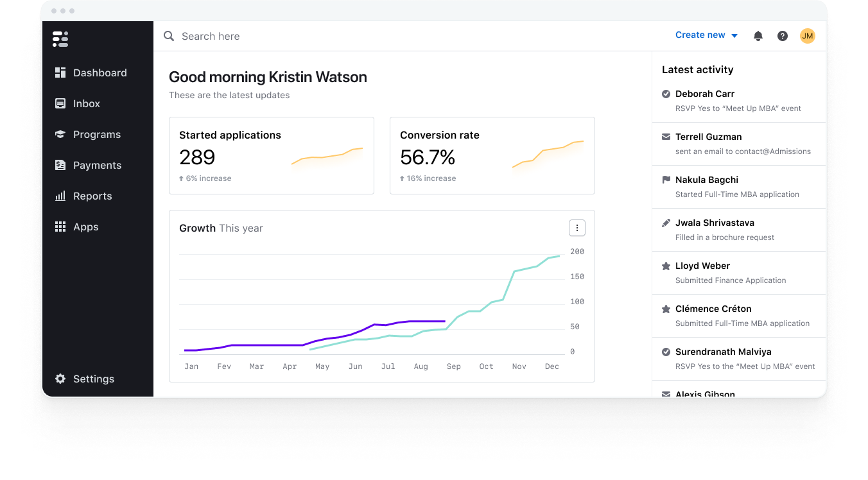Click the Started applications card
This screenshot has width=868, height=480.
click(x=272, y=155)
